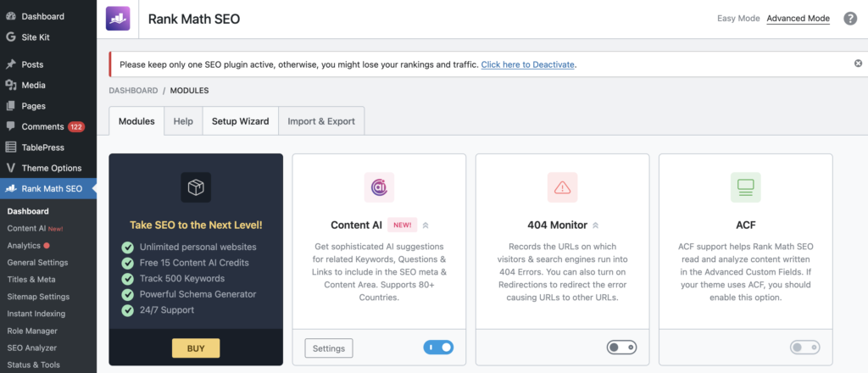This screenshot has height=373, width=868.
Task: Open Analytics submenu item
Action: [24, 245]
